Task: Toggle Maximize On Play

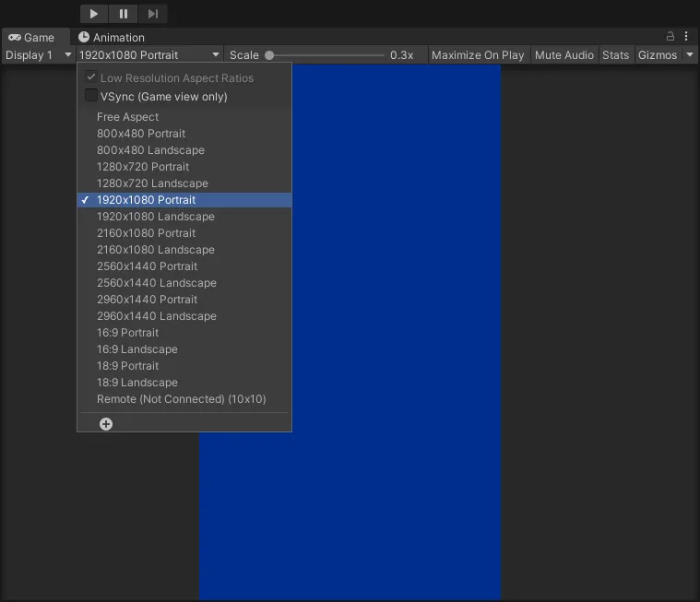Action: click(477, 55)
